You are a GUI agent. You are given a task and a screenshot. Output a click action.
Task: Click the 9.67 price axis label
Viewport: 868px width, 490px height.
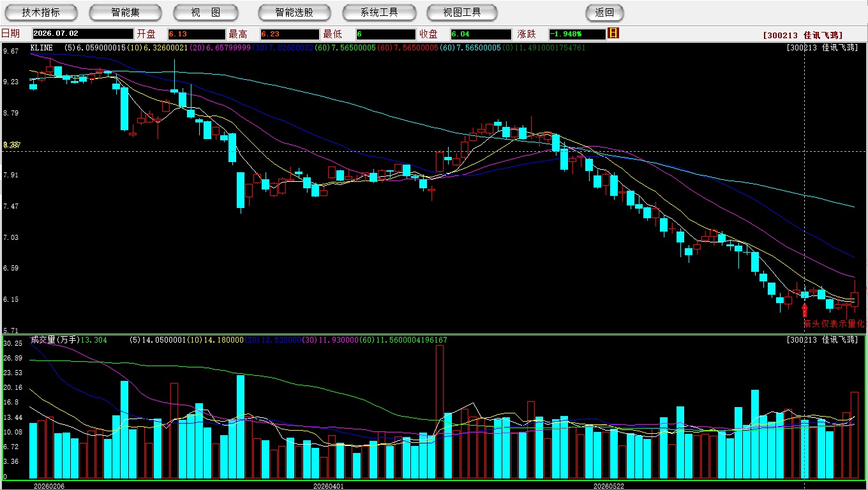10,51
